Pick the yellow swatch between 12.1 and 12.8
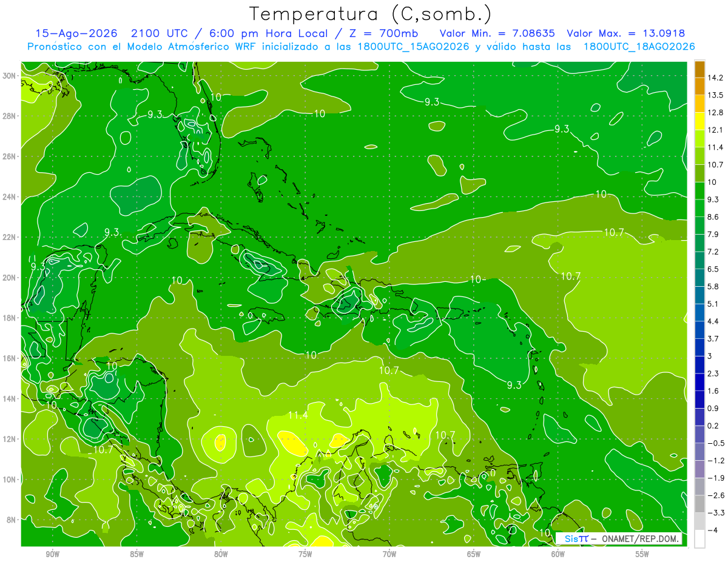Screen dimensions: 728x562 [699, 121]
